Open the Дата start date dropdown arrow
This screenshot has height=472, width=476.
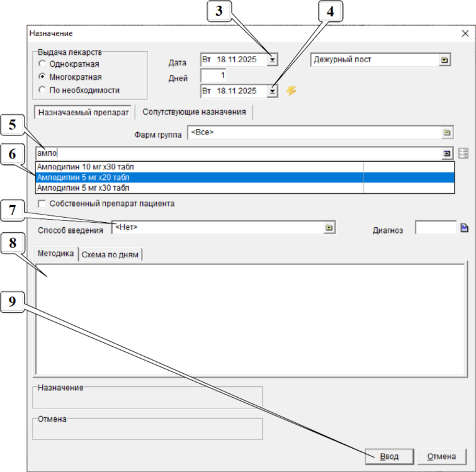coord(272,60)
